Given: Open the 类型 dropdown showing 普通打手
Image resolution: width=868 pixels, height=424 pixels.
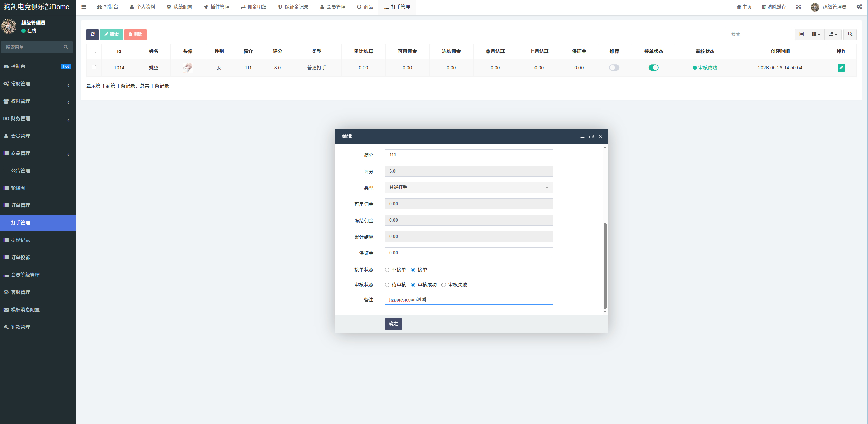Looking at the screenshot, I should click(x=469, y=187).
